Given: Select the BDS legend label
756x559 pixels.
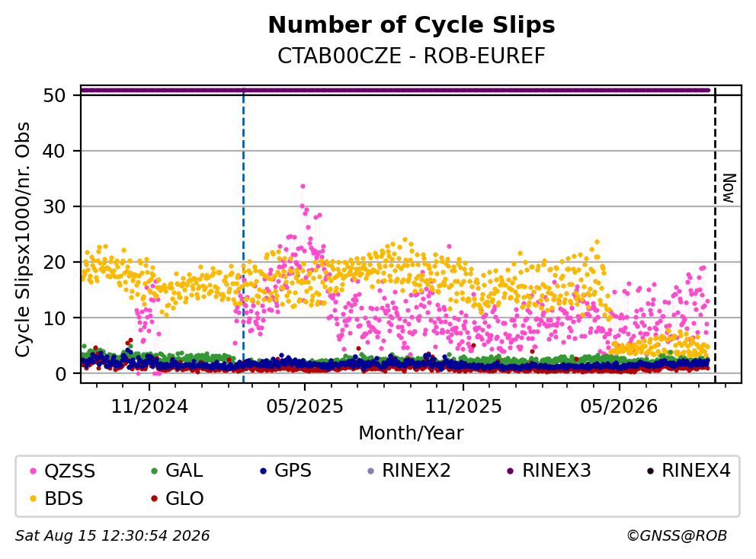Looking at the screenshot, I should (64, 499).
